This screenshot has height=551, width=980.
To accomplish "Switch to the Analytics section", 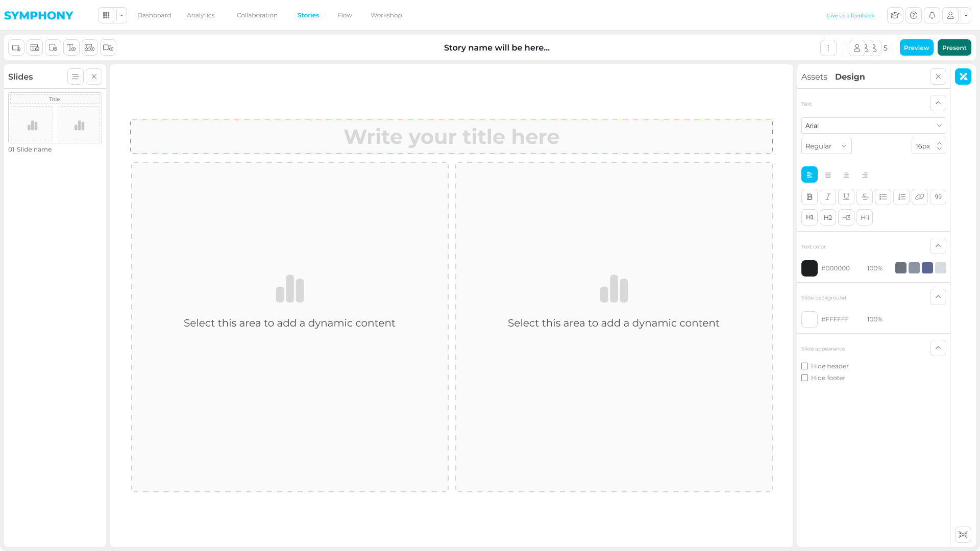I will click(201, 15).
